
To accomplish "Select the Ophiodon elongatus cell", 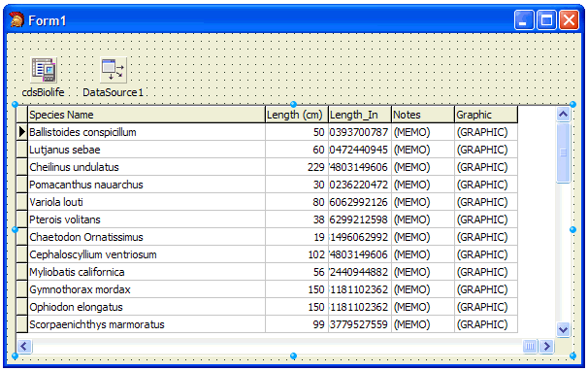I will click(x=147, y=307).
